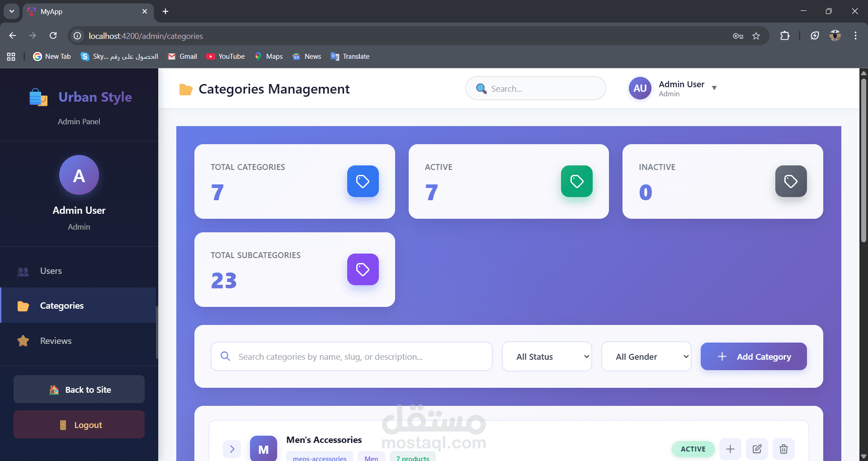Click the Urban Style brand title
Image resolution: width=868 pixels, height=461 pixels.
(x=95, y=97)
